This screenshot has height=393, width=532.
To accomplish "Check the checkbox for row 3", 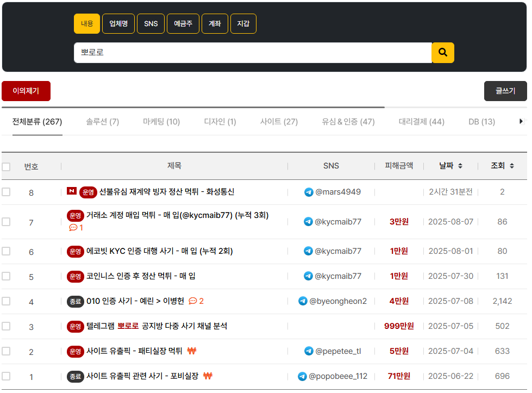I will [x=6, y=326].
